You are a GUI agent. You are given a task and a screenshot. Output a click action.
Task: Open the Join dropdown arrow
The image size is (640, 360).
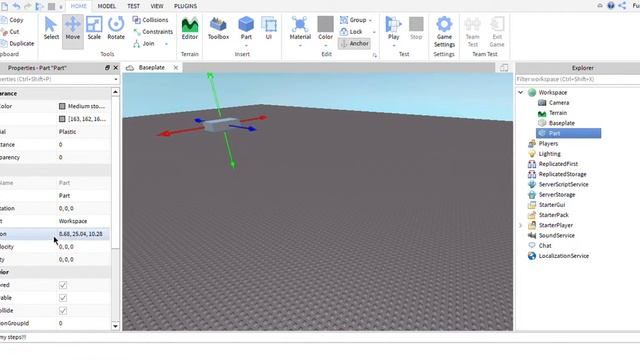pyautogui.click(x=167, y=44)
